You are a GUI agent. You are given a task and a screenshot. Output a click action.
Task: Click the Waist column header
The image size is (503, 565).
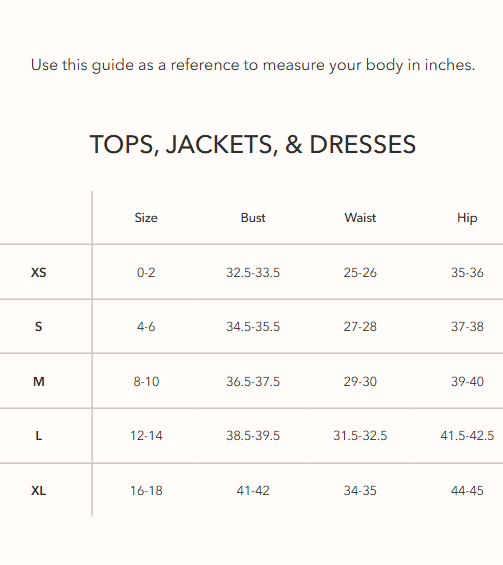tap(360, 218)
